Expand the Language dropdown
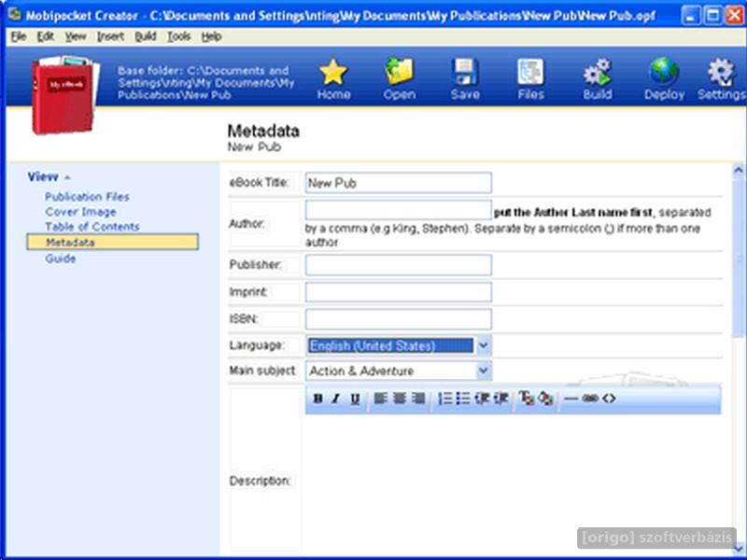Screen dimensions: 747x560 tap(484, 345)
